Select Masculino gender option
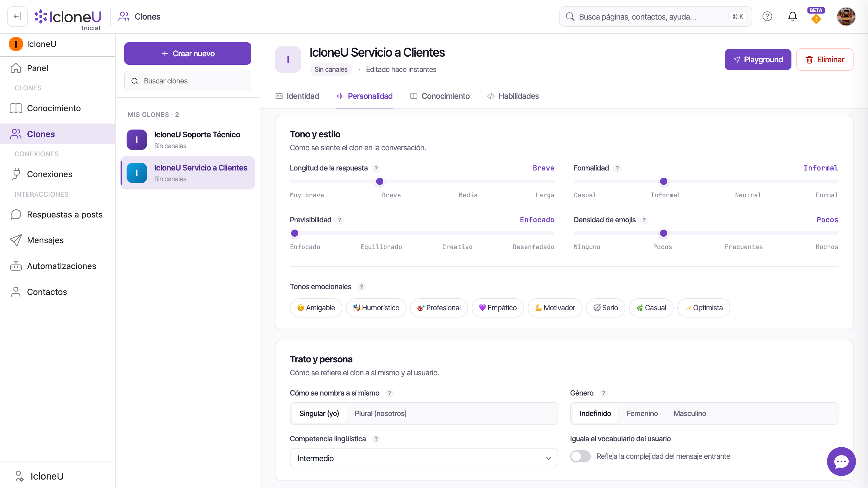 pyautogui.click(x=690, y=413)
